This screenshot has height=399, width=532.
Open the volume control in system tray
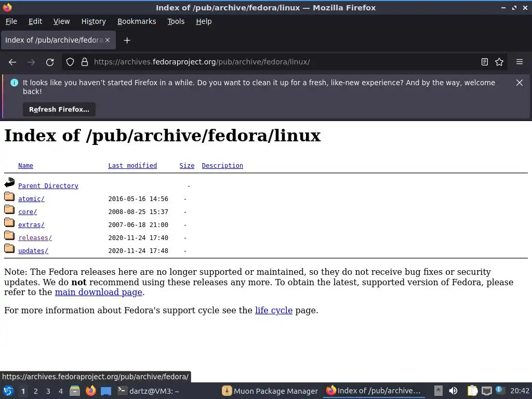pyautogui.click(x=453, y=391)
